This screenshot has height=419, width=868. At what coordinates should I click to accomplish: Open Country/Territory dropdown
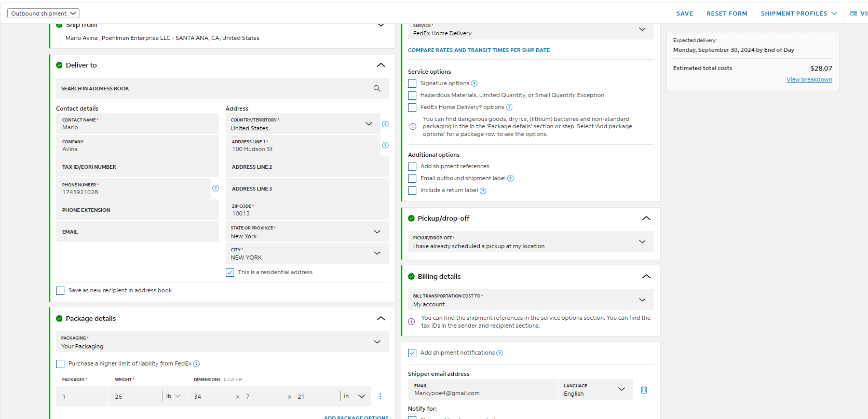pos(303,124)
